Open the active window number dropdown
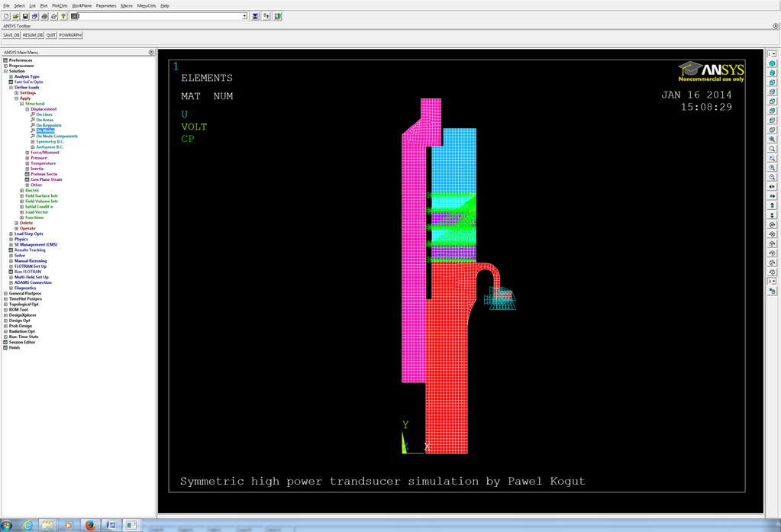Screen dimensions: 781x532 tap(772, 53)
